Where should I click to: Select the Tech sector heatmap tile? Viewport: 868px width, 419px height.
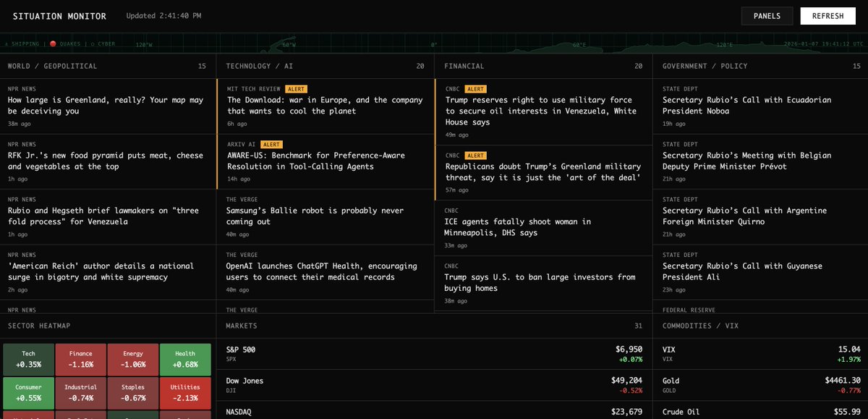28,359
